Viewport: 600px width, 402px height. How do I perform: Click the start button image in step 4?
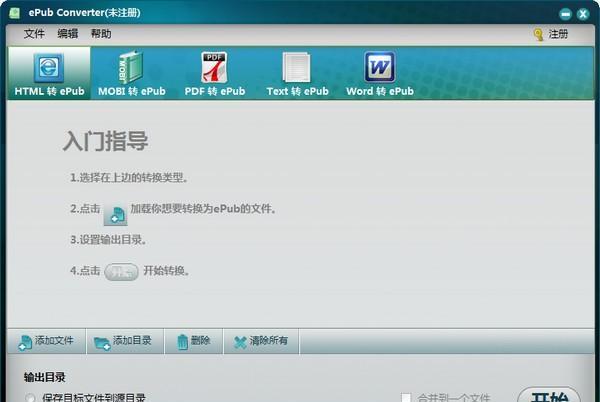pos(121,272)
